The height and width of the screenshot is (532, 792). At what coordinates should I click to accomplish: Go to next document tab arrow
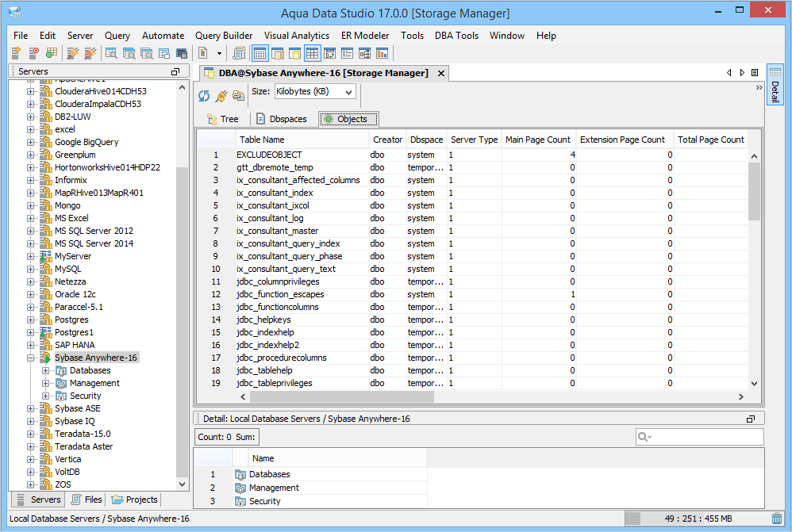[742, 73]
